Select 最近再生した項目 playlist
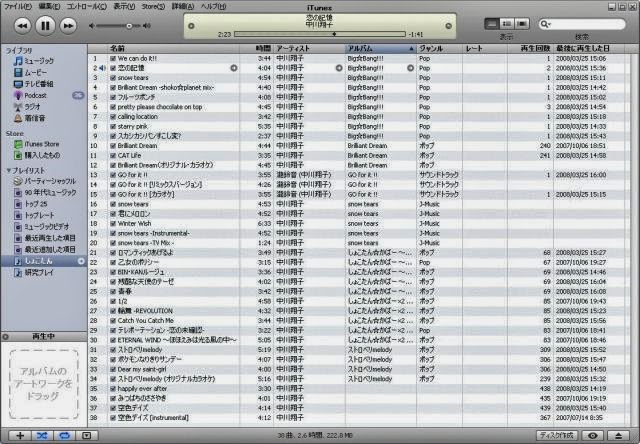The image size is (640, 444). click(50, 238)
